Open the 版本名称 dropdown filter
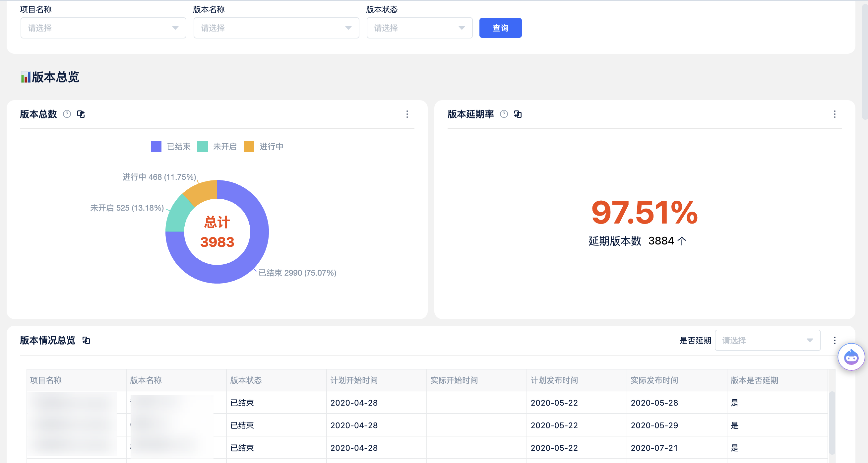 pos(276,28)
